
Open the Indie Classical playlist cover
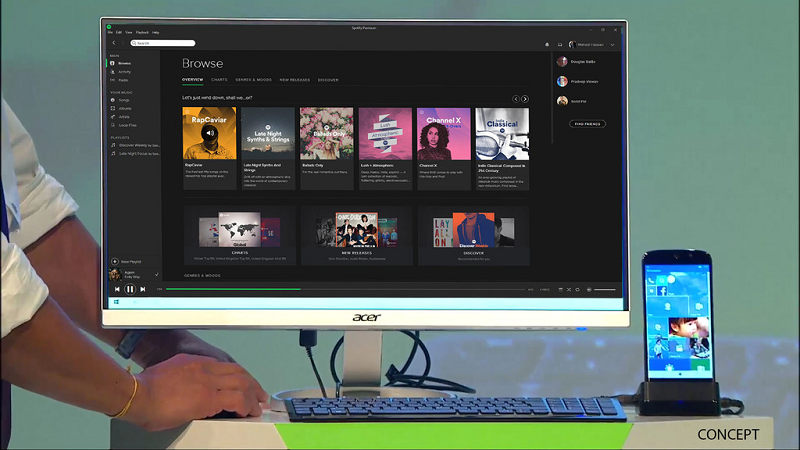(x=503, y=134)
